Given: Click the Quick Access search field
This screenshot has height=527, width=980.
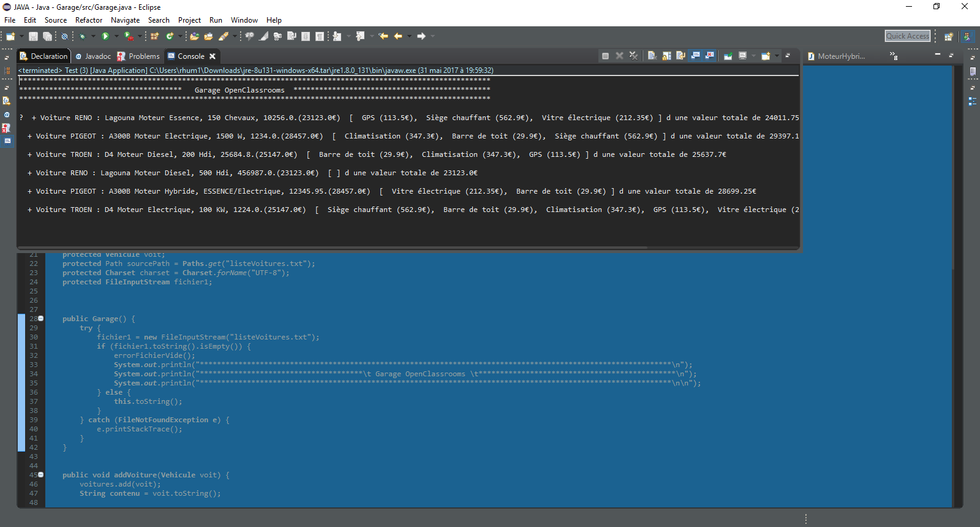Looking at the screenshot, I should coord(907,36).
